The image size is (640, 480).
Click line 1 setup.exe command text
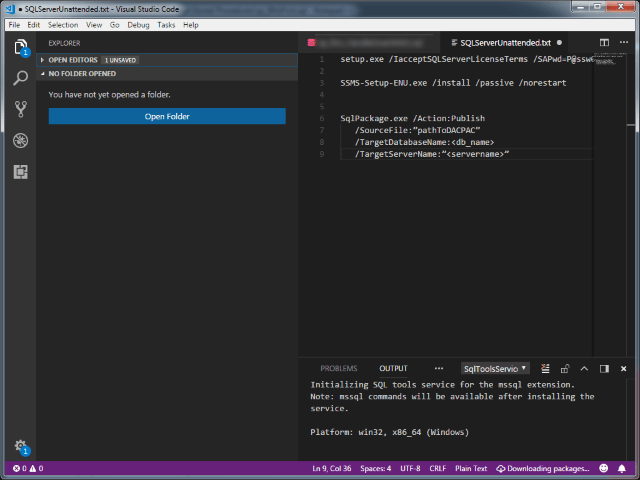coord(466,59)
